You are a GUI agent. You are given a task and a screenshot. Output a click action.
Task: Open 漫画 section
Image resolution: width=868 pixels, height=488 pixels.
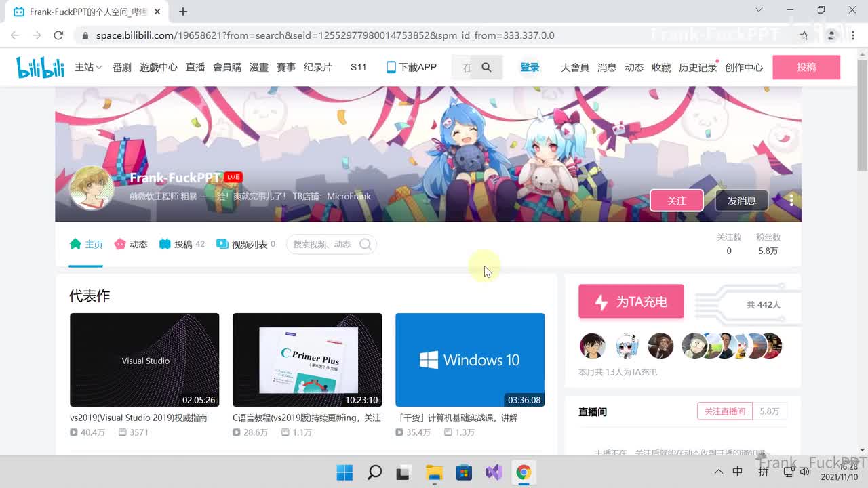(x=259, y=67)
